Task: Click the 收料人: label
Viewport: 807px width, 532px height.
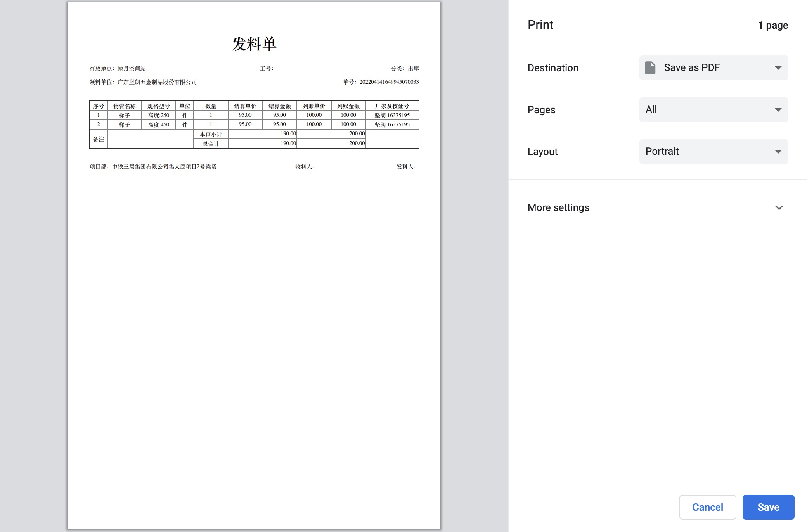Action: pos(305,167)
